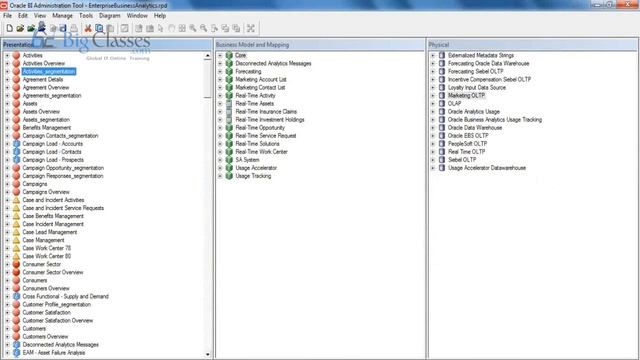
Task: Expand the Campaigns subject area
Action: coord(7,184)
